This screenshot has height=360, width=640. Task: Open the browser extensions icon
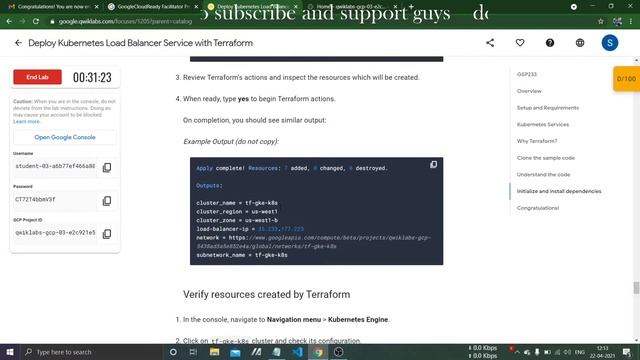pyautogui.click(x=617, y=21)
